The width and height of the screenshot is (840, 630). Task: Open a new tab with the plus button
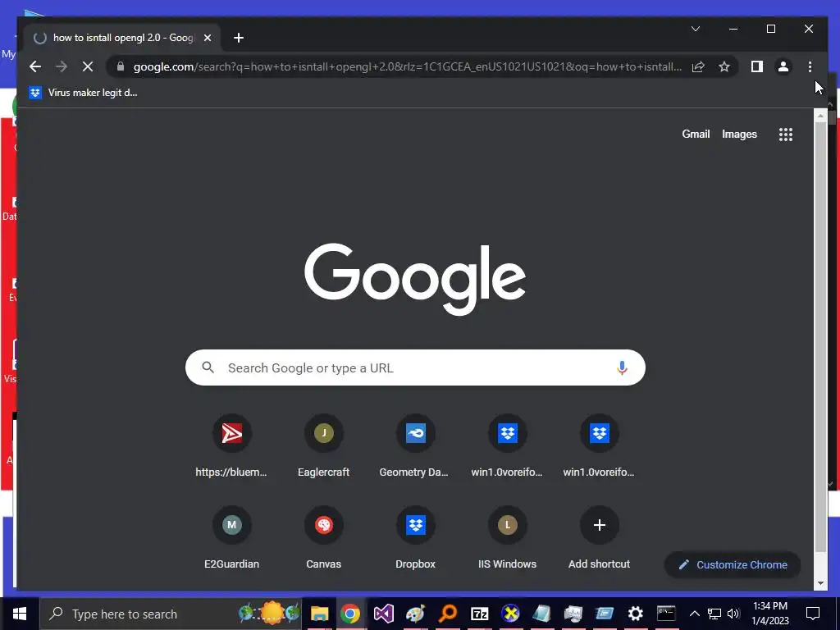click(239, 38)
